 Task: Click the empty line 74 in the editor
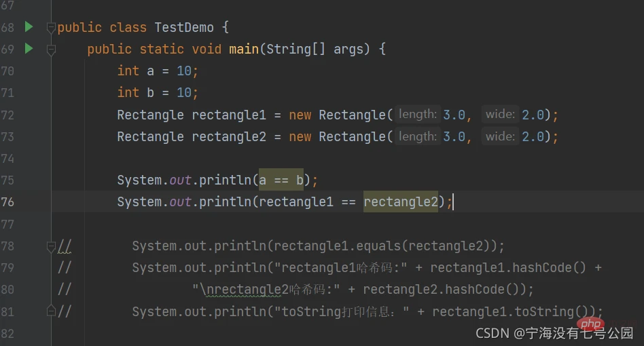click(340, 158)
